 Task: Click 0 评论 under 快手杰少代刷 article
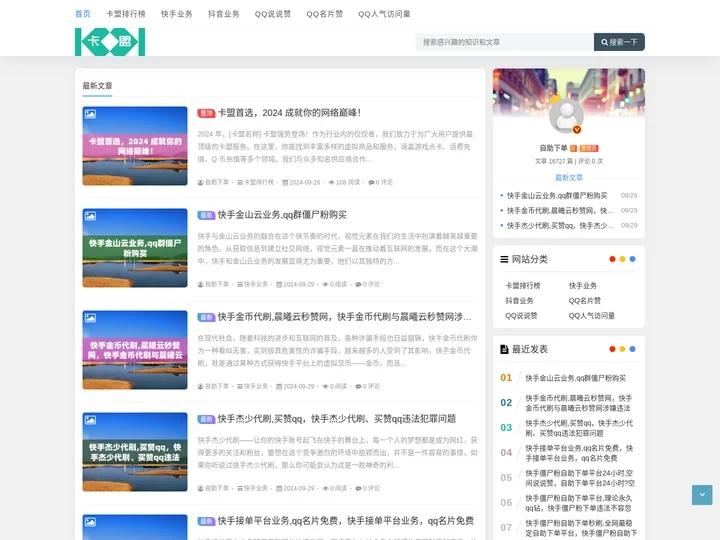pos(368,488)
